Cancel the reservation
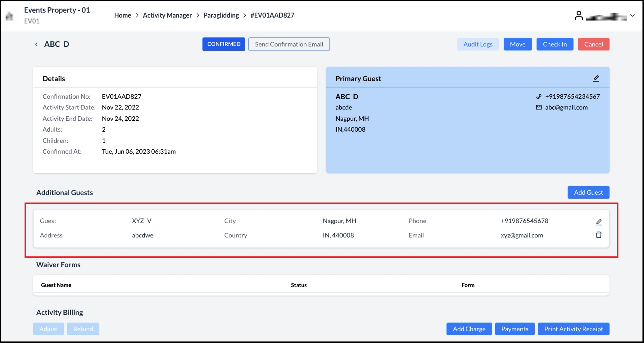Image resolution: width=644 pixels, height=343 pixels. 593,44
